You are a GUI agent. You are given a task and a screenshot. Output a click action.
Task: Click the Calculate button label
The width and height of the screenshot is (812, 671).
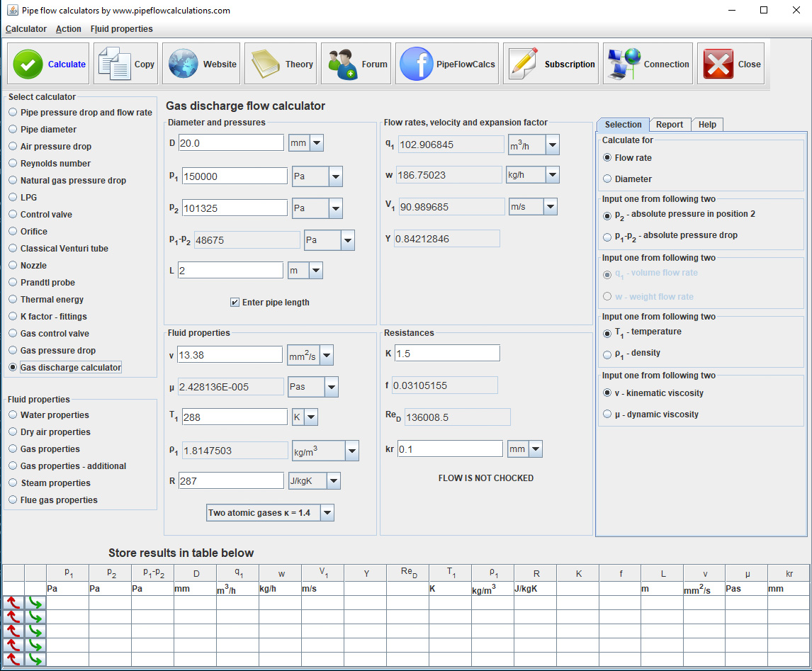point(67,64)
